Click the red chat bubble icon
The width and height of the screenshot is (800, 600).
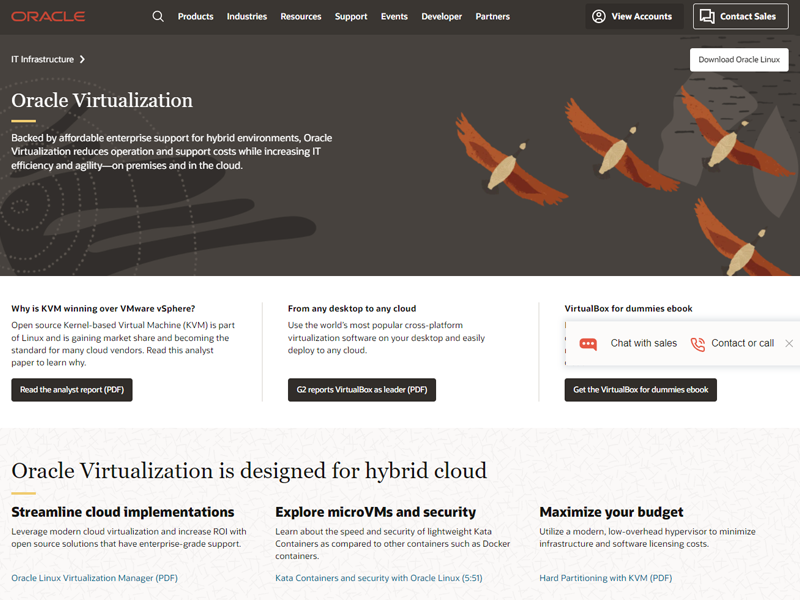pos(589,344)
